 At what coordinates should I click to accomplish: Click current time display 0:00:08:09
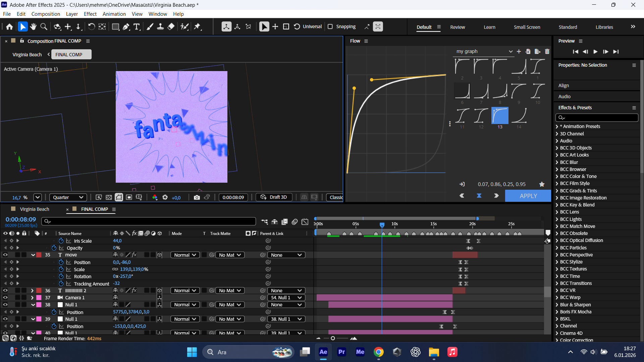[x=20, y=219]
